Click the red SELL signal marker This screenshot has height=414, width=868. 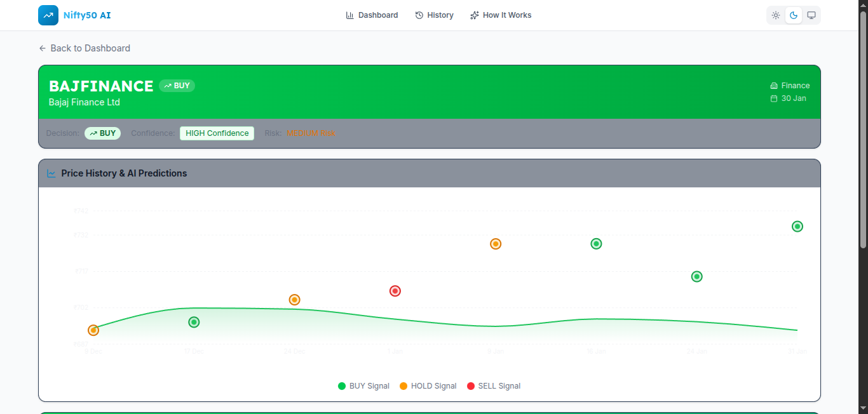(395, 291)
